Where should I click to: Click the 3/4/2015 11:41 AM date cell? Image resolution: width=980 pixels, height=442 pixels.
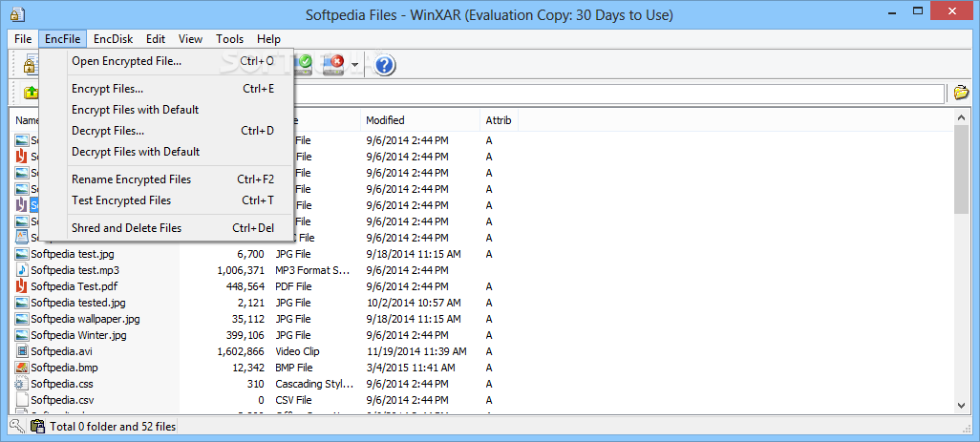[x=411, y=368]
